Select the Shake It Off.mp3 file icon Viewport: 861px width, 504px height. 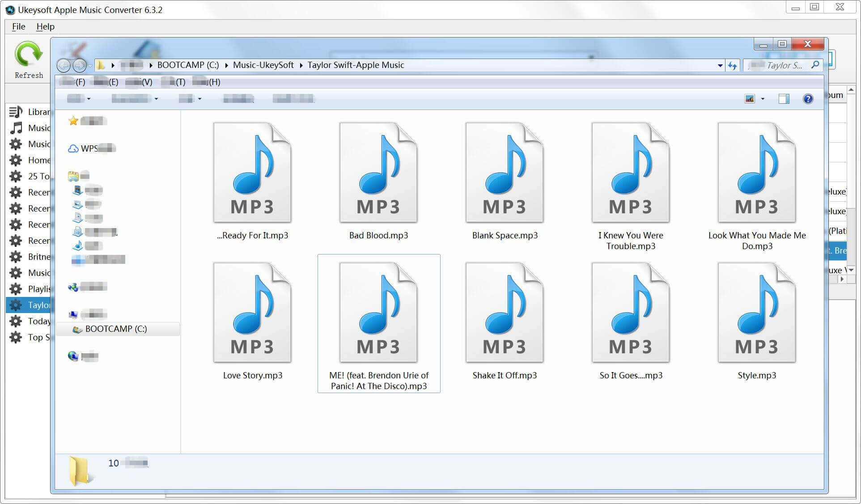coord(505,313)
